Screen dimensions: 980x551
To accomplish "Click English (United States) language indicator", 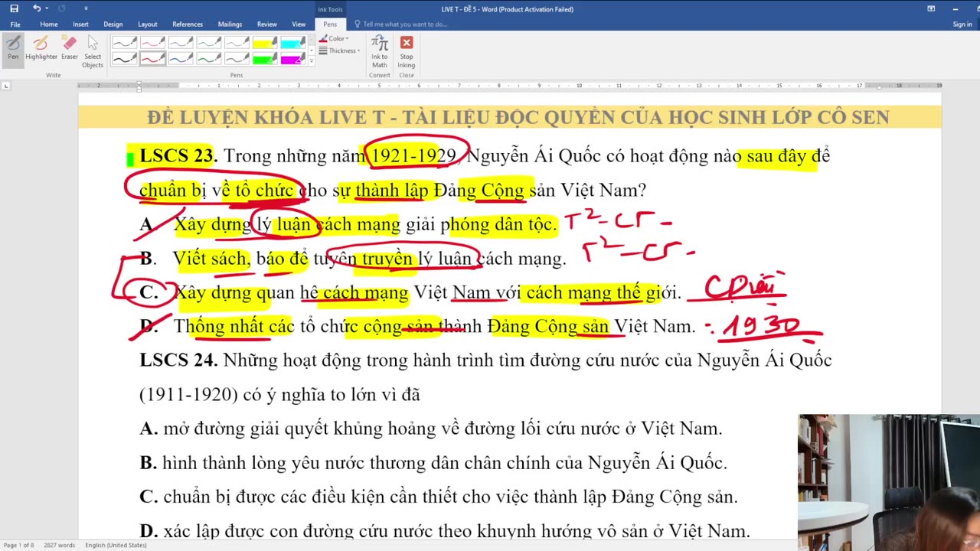I will tap(116, 545).
